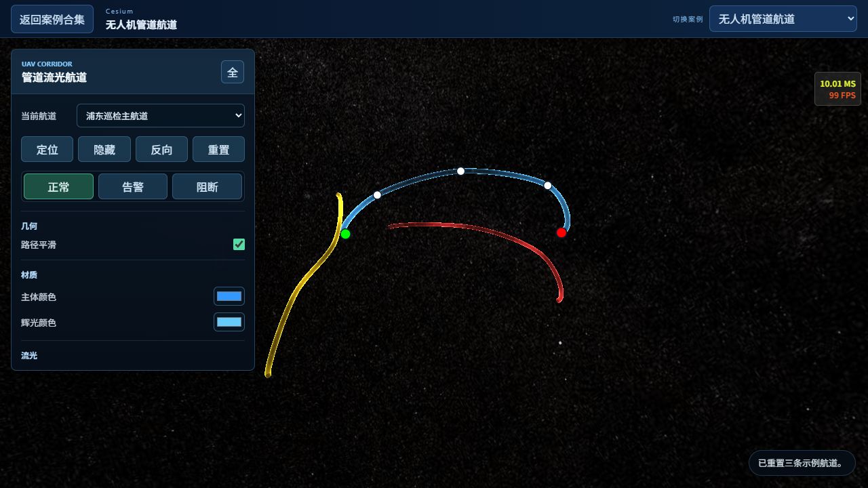Click the red end point marker

(561, 232)
